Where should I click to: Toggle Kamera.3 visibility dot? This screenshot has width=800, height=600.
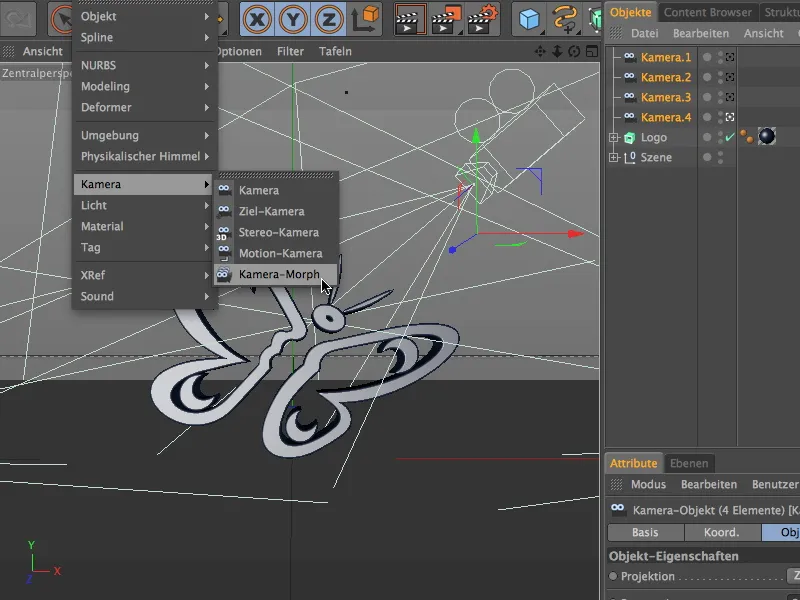(x=707, y=97)
